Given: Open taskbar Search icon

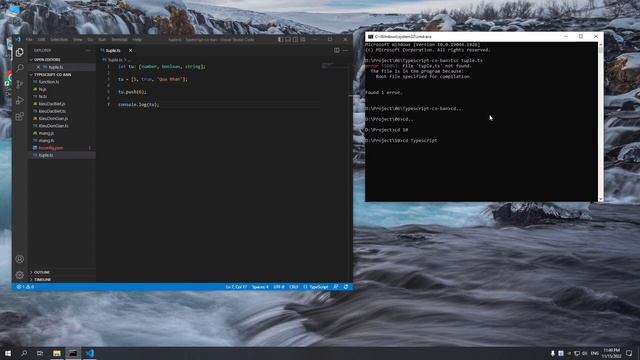Looking at the screenshot, I should [x=24, y=353].
